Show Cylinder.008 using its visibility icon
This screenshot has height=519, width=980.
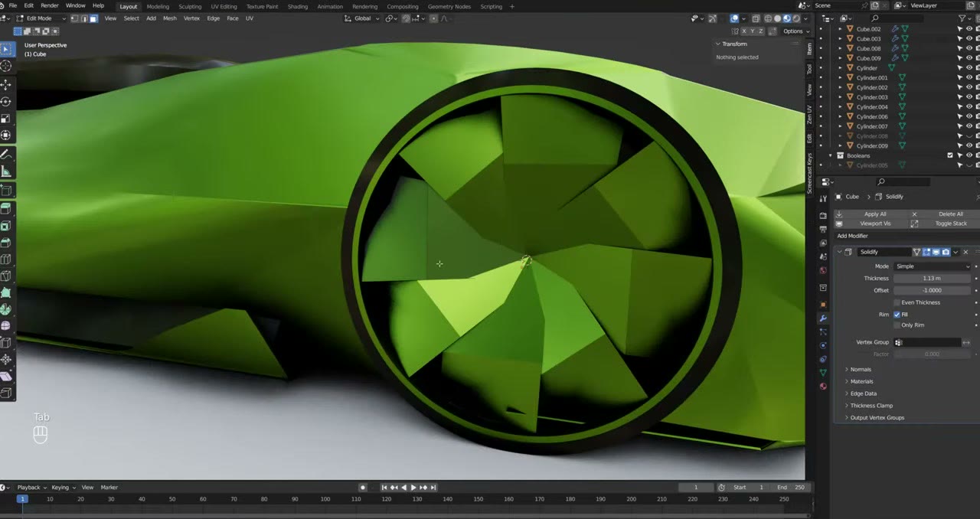[969, 136]
